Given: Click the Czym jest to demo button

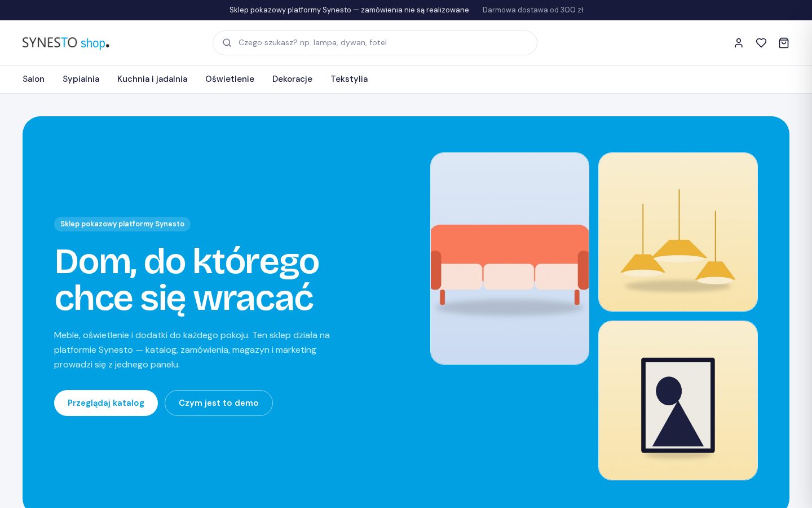Looking at the screenshot, I should [219, 403].
